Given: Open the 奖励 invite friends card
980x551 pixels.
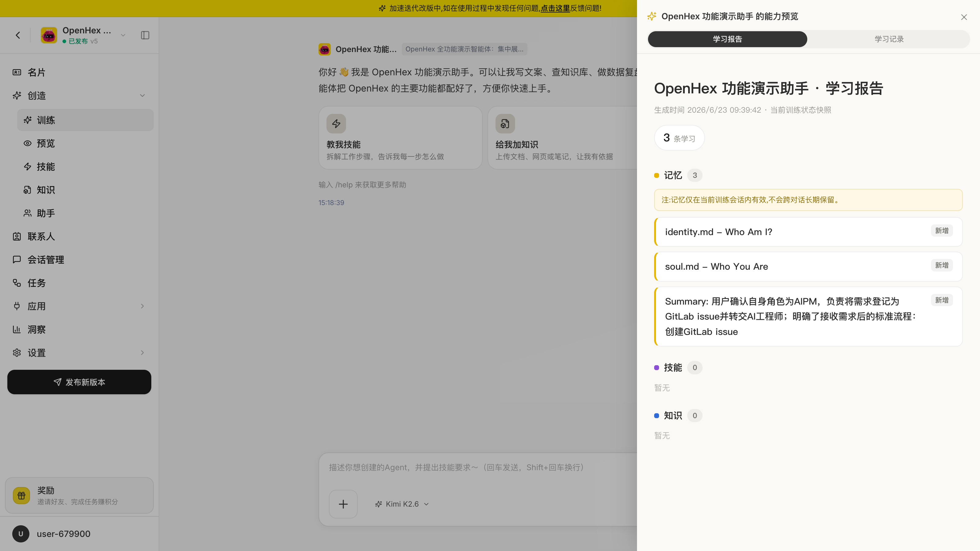Looking at the screenshot, I should pos(79,496).
